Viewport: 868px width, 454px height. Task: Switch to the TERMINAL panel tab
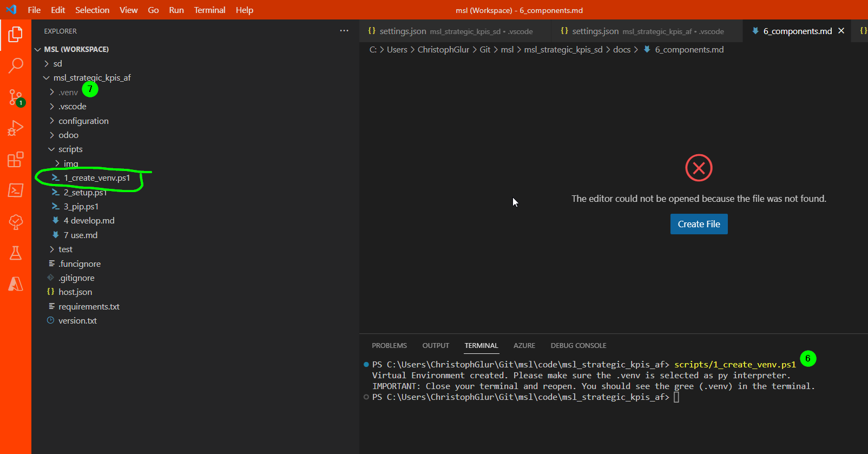(x=481, y=345)
